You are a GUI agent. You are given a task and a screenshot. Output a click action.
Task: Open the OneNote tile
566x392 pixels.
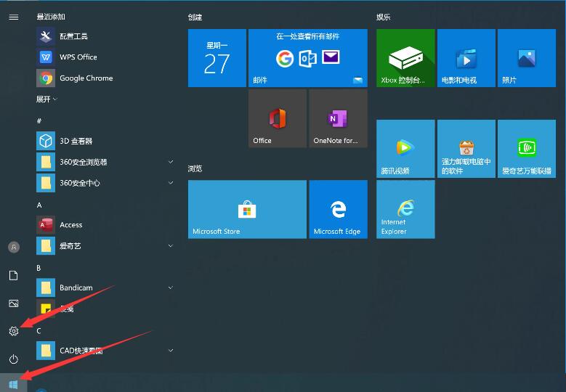coord(339,118)
